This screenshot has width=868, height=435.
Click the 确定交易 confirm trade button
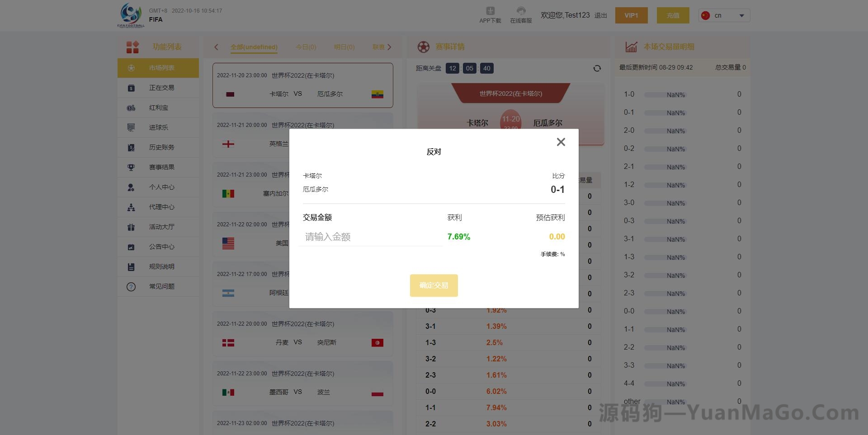(x=434, y=285)
